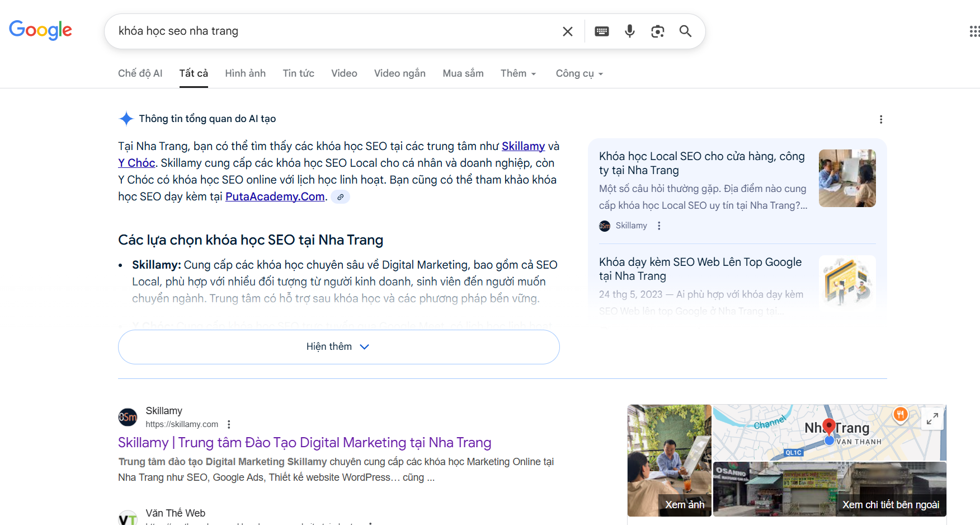Viewport: 980px width, 525px height.
Task: Expand the map to full view
Action: coord(932,418)
